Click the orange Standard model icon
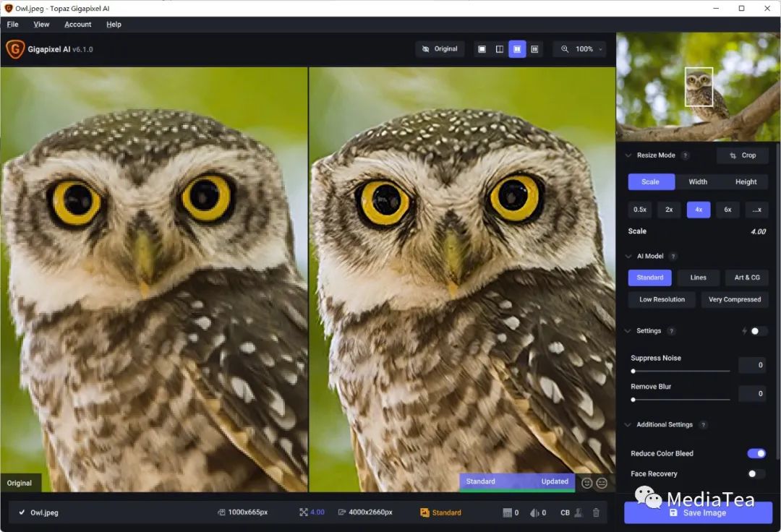This screenshot has width=781, height=532. 424,512
